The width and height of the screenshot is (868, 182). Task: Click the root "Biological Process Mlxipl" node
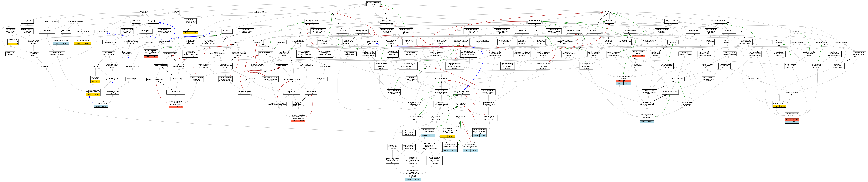pos(373,3)
